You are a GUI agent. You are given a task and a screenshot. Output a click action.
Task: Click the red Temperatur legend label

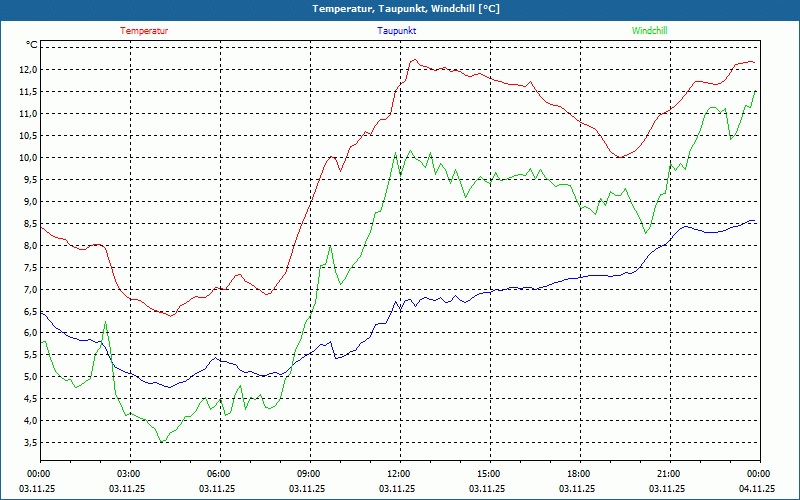[x=144, y=31]
